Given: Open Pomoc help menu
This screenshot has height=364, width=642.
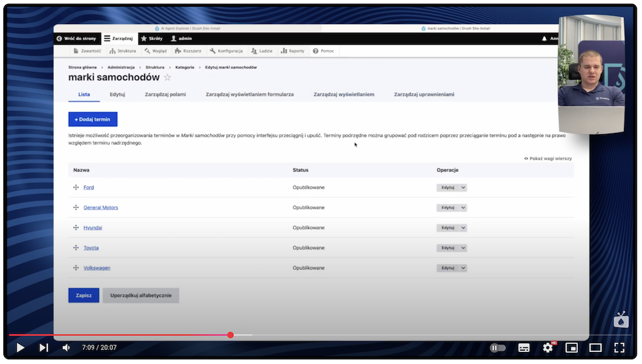Looking at the screenshot, I should [324, 51].
